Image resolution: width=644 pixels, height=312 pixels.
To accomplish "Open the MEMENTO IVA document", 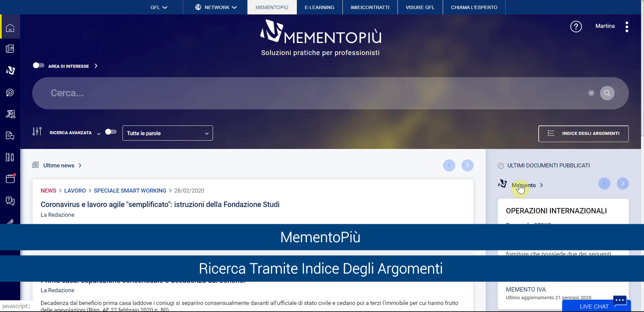I will (526, 289).
